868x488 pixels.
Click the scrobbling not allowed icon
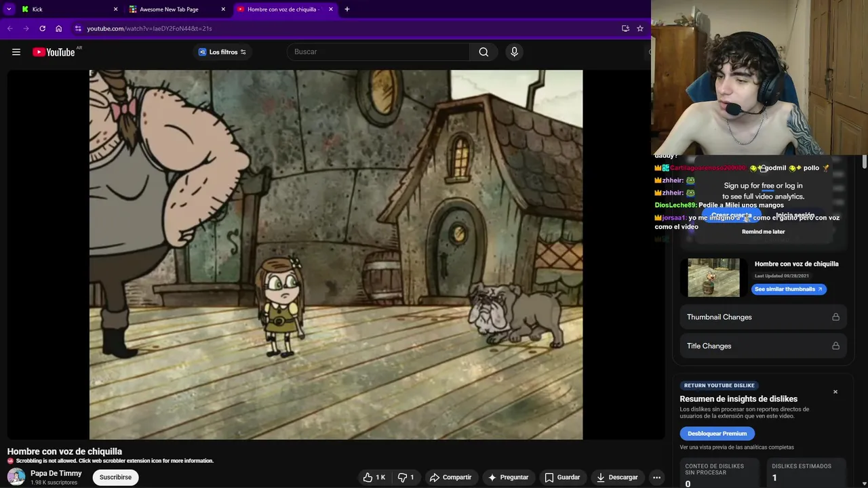(x=10, y=461)
